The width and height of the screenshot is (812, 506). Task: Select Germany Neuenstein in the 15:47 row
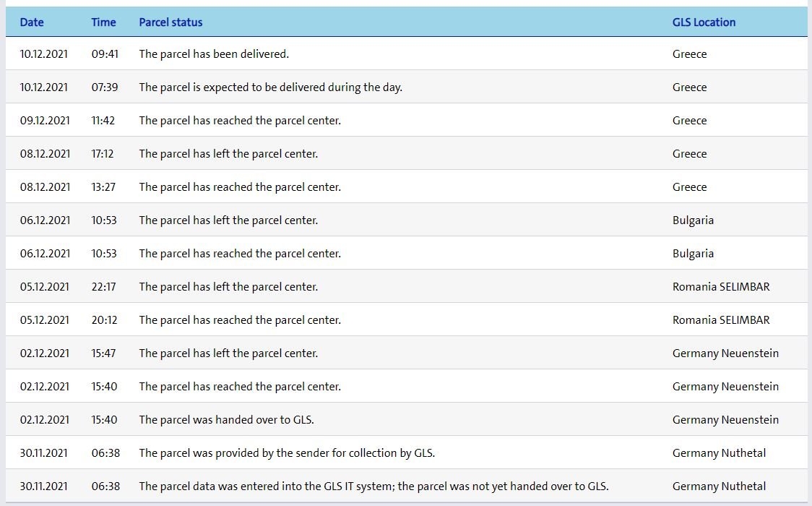pyautogui.click(x=725, y=353)
